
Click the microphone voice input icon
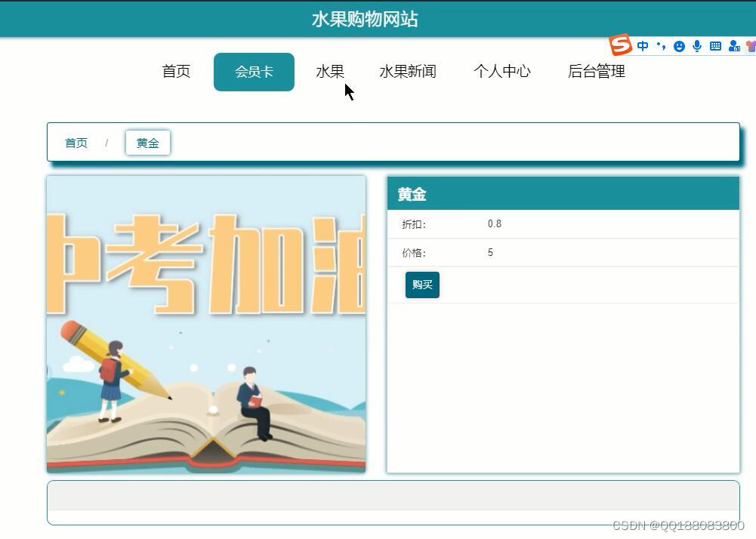[697, 46]
